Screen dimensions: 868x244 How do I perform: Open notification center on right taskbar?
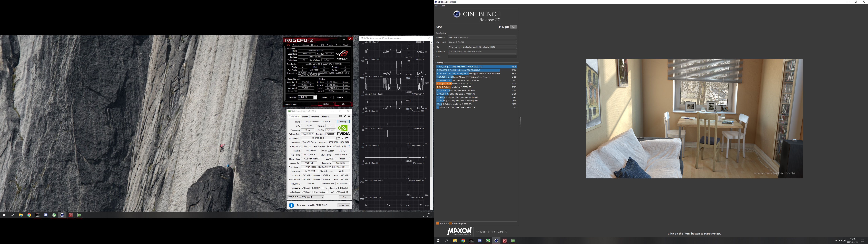click(x=862, y=241)
